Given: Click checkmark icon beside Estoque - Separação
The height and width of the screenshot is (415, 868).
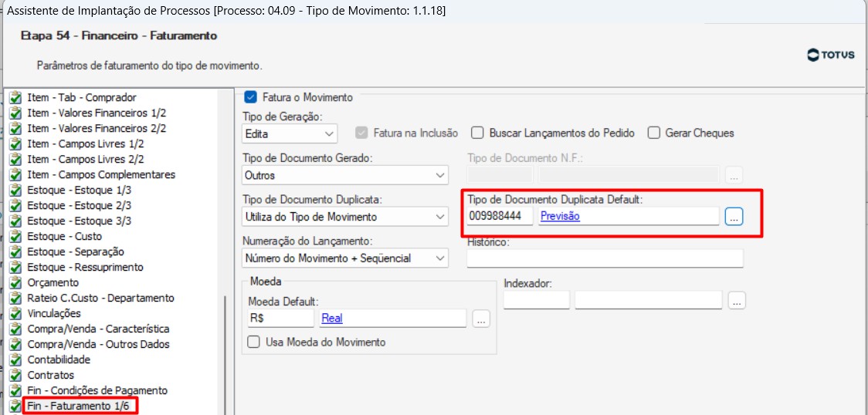Looking at the screenshot, I should (x=16, y=252).
